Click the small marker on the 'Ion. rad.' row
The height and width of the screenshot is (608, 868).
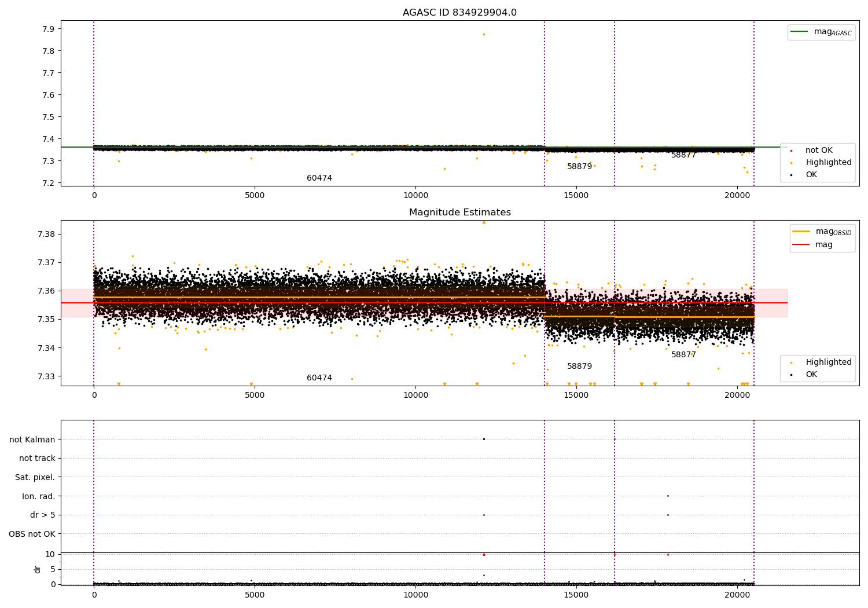[668, 496]
